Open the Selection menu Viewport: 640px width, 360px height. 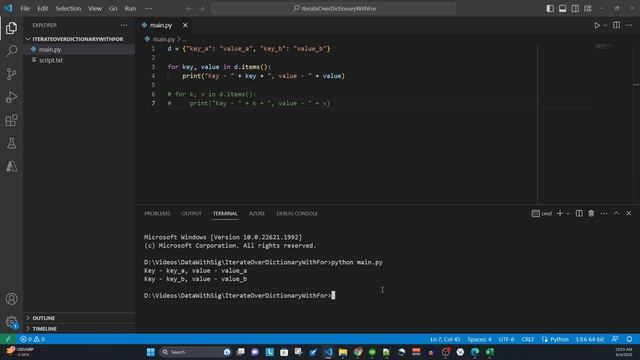[x=68, y=9]
